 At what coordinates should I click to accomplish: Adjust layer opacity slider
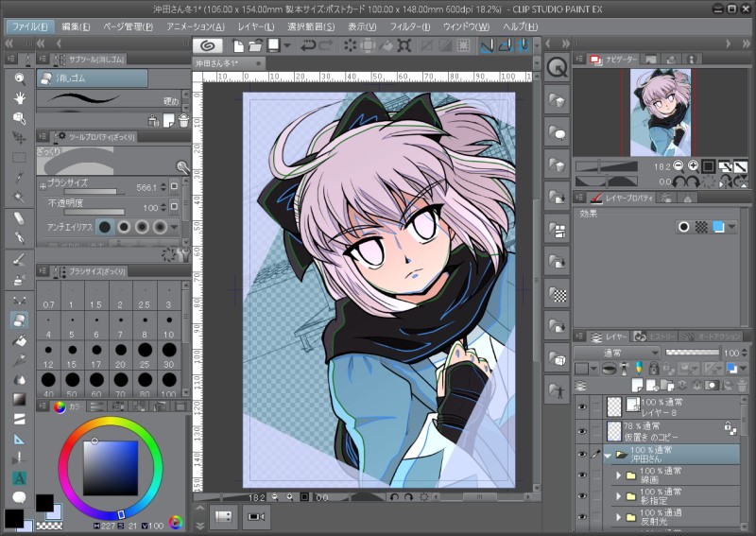(x=693, y=353)
